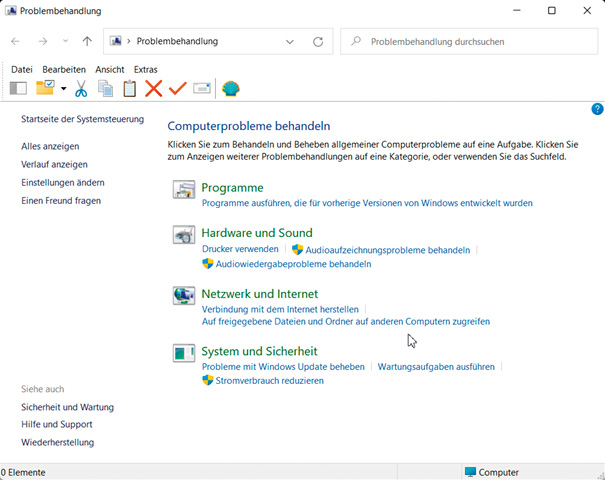Click Alles anzeigen in sidebar
Image resolution: width=605 pixels, height=480 pixels.
[50, 147]
